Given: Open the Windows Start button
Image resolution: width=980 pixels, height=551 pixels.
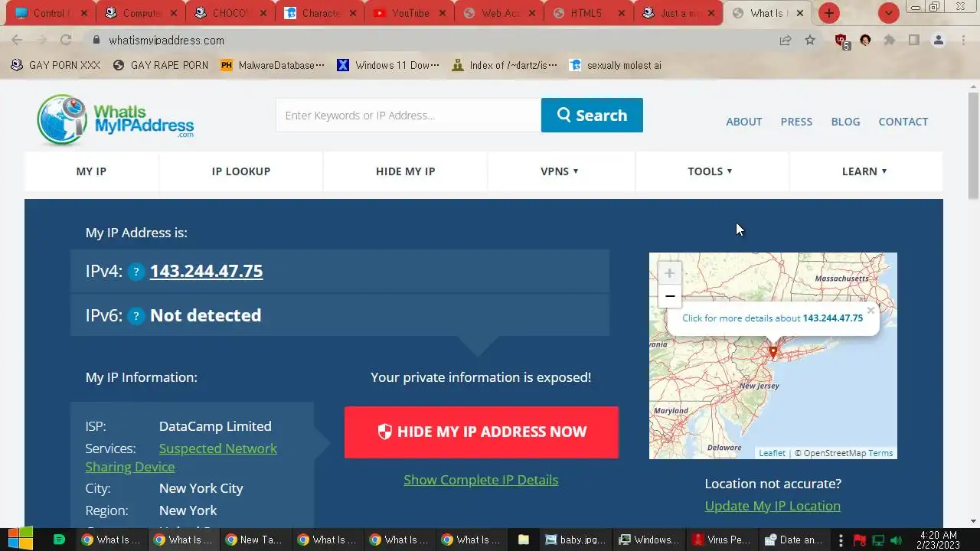Looking at the screenshot, I should click(x=20, y=540).
